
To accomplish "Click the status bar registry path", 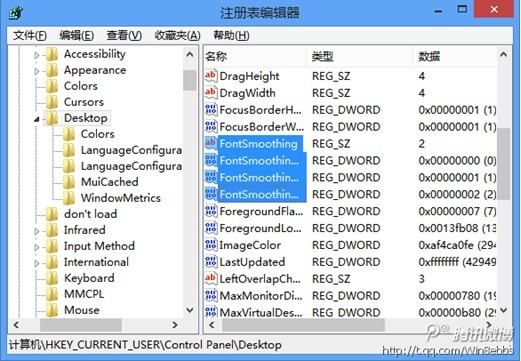I will pos(145,345).
